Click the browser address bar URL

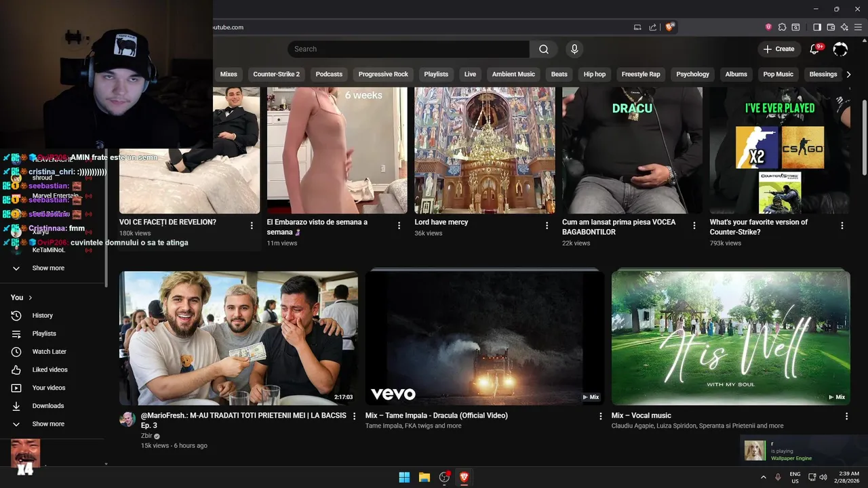click(x=229, y=27)
